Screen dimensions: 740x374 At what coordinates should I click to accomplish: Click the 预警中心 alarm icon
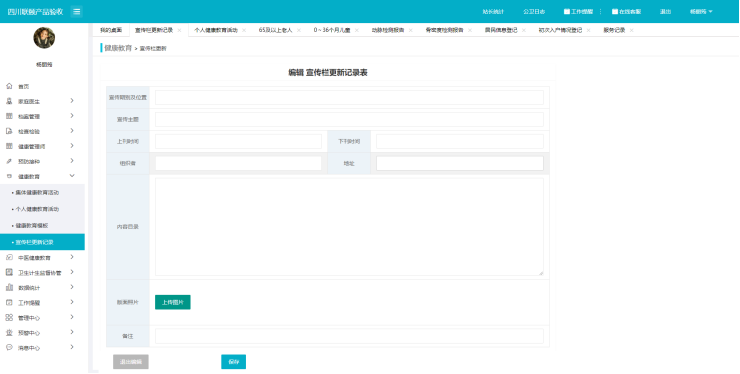tap(9, 332)
